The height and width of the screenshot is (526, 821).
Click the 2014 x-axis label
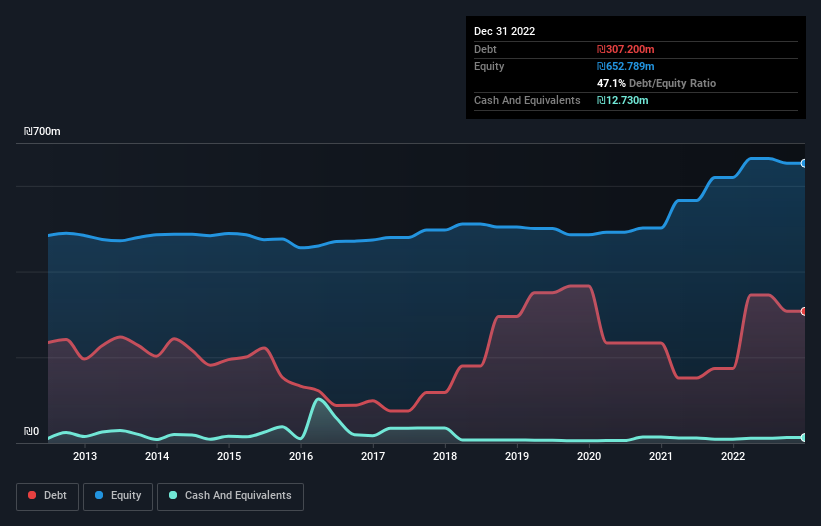pyautogui.click(x=157, y=456)
